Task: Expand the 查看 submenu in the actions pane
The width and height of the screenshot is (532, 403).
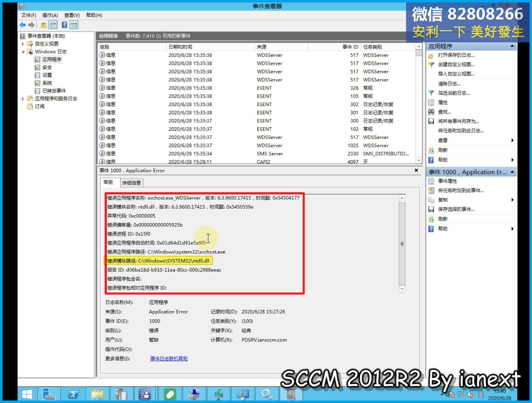Action: 513,141
